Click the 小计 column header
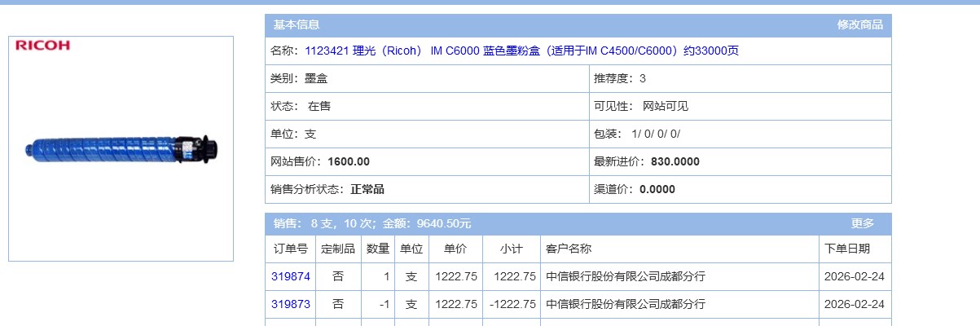980x326 pixels. click(x=511, y=249)
